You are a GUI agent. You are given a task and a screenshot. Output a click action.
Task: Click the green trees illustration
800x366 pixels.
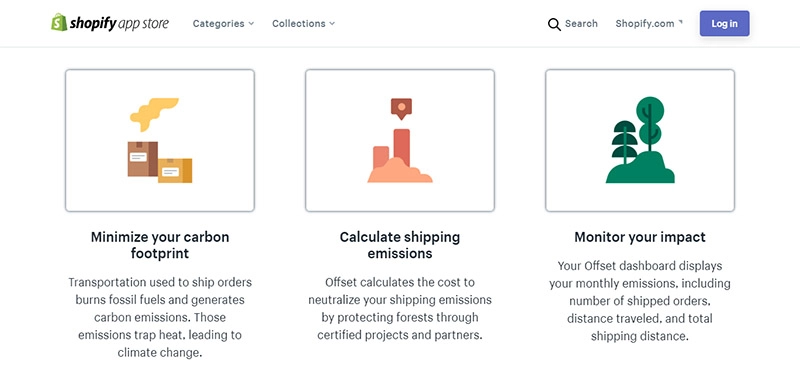coord(640,140)
